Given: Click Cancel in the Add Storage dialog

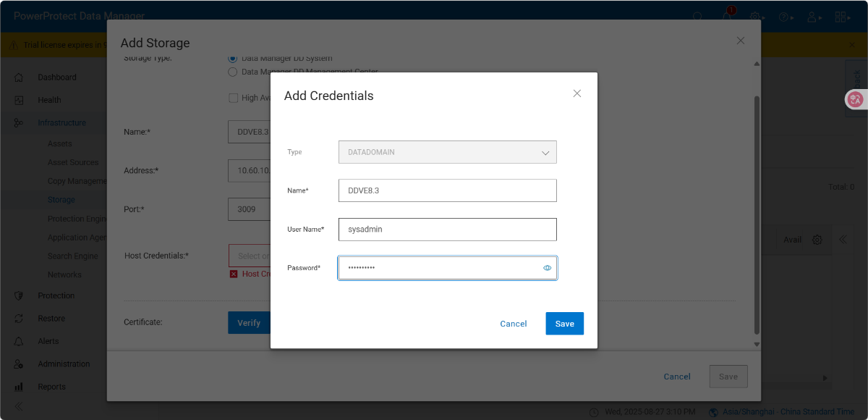Looking at the screenshot, I should tap(677, 377).
